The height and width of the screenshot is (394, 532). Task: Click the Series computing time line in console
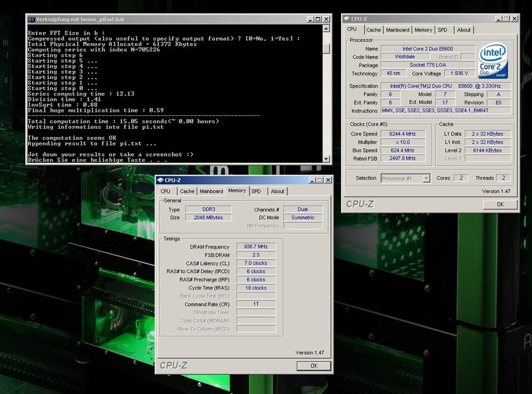point(81,94)
